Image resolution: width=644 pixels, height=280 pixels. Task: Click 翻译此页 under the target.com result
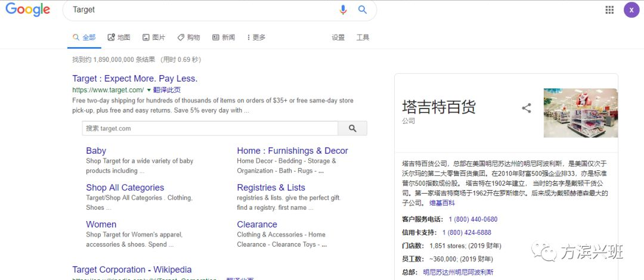click(167, 90)
